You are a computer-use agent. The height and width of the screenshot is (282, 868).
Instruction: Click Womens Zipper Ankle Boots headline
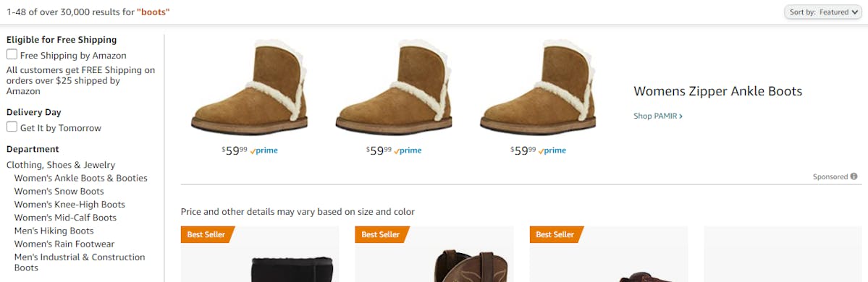(x=718, y=91)
